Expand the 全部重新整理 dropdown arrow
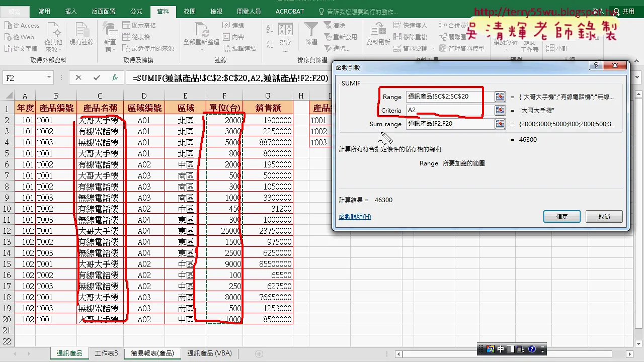Viewport: 644px width, 362px height. [x=201, y=49]
